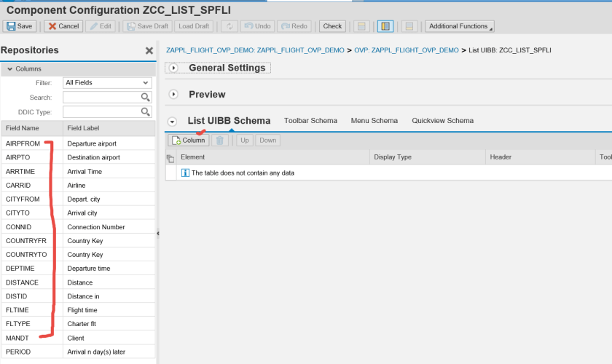Viewport: 612px width, 364px height.
Task: Click the Display Type column header
Action: (x=428, y=157)
